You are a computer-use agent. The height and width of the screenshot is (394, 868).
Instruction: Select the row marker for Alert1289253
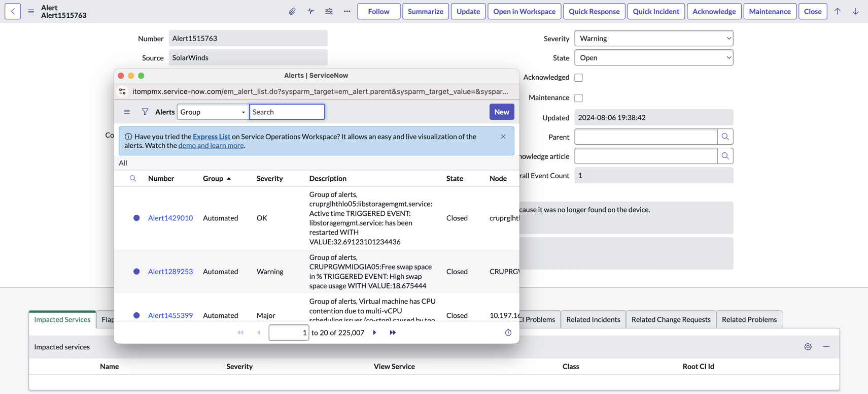coord(136,272)
